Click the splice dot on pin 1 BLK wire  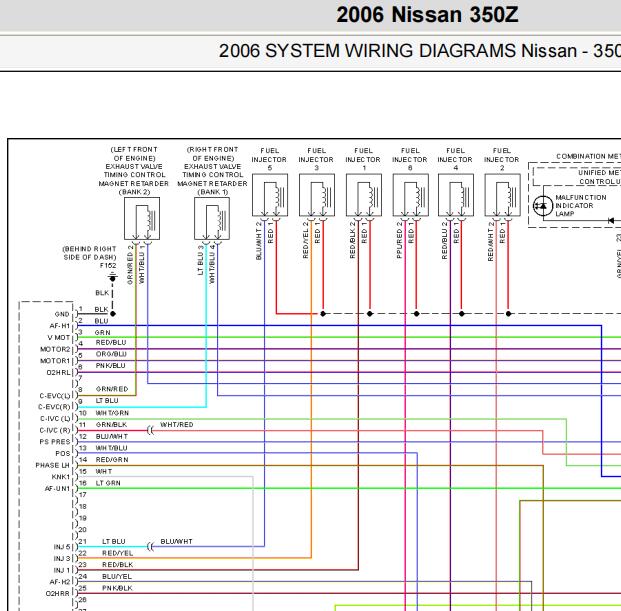(113, 314)
